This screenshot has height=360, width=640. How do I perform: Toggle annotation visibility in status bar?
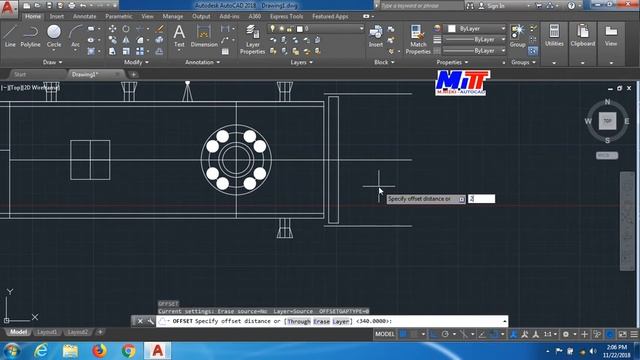(x=513, y=334)
